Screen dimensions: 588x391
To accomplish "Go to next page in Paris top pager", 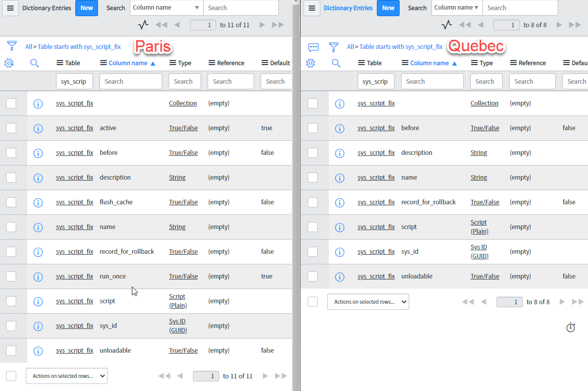I will point(262,25).
